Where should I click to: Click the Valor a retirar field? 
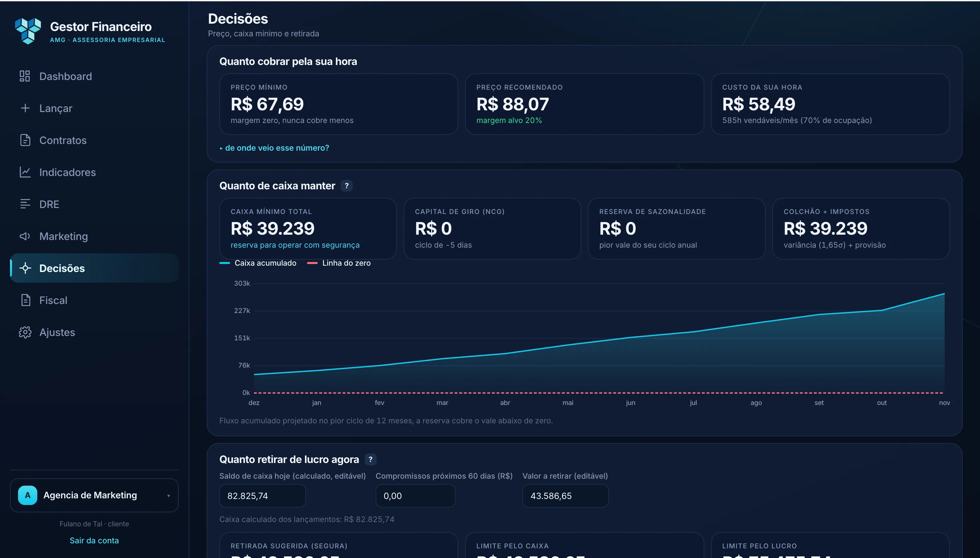tap(565, 496)
